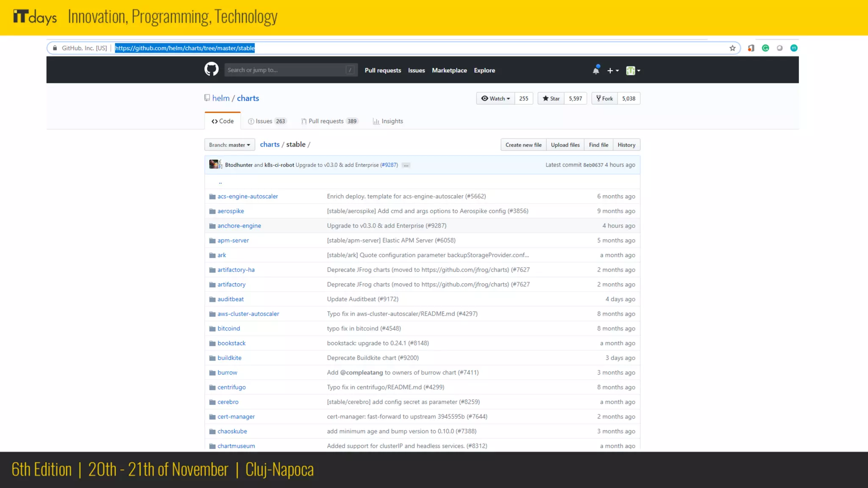868x488 pixels.
Task: Click the Office extension icon in browser
Action: [x=751, y=48]
